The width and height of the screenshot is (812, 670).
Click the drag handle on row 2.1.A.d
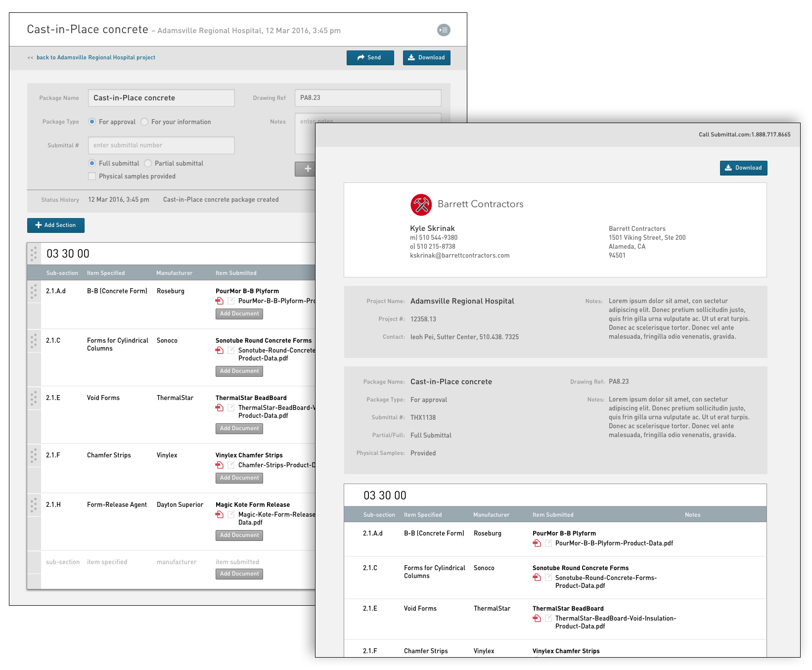pos(34,292)
